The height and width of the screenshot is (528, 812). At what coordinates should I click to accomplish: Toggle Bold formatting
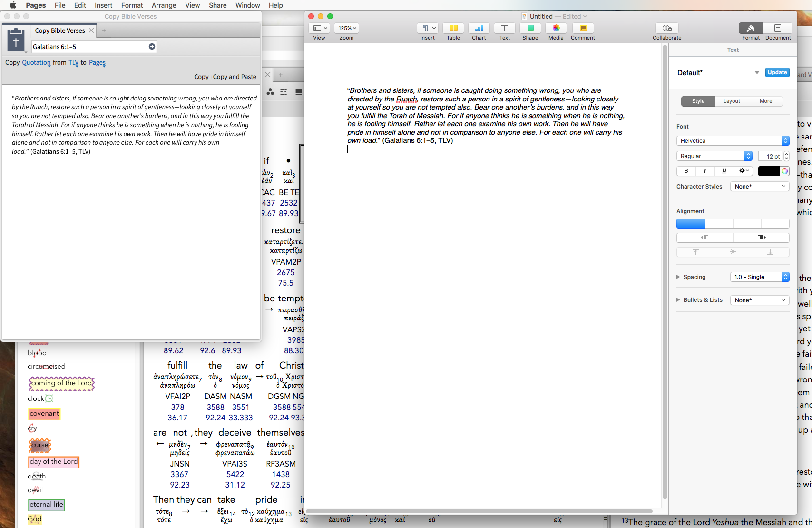[x=686, y=171]
